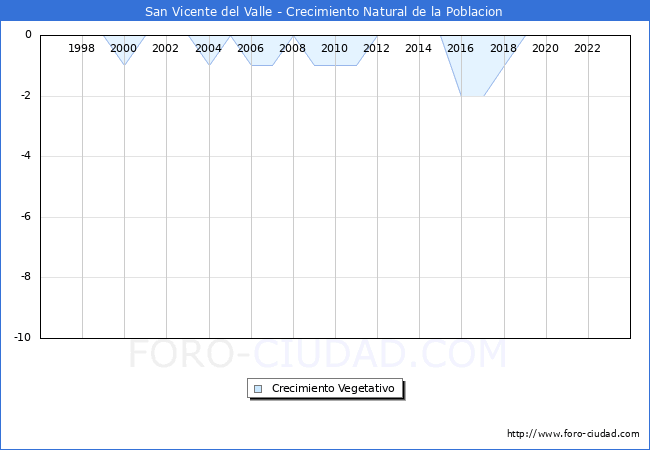The height and width of the screenshot is (450, 650).
Task: Click the 2022 x-axis year label
Action: click(587, 48)
